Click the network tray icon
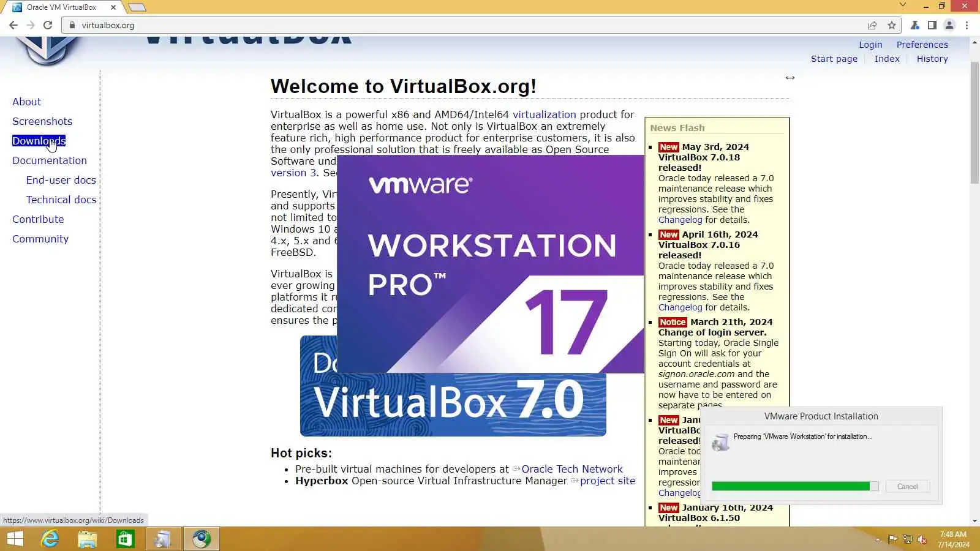 click(907, 539)
